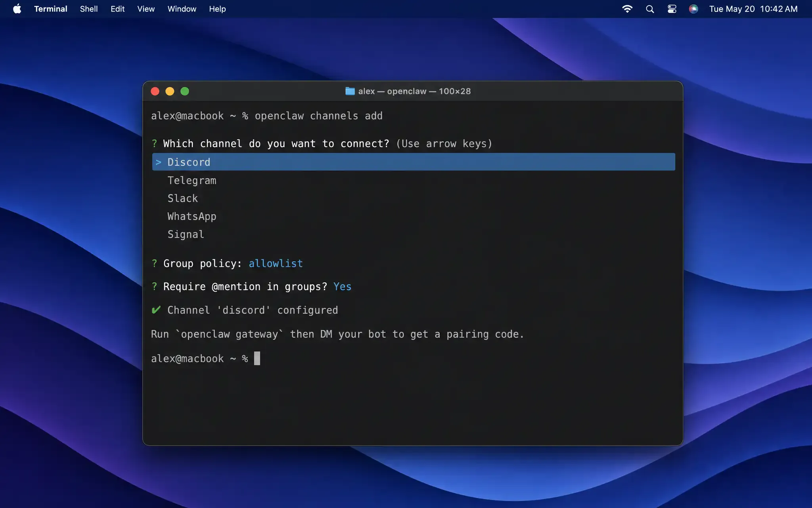Minimize the Terminal window with the yellow button
The height and width of the screenshot is (508, 812).
click(170, 91)
